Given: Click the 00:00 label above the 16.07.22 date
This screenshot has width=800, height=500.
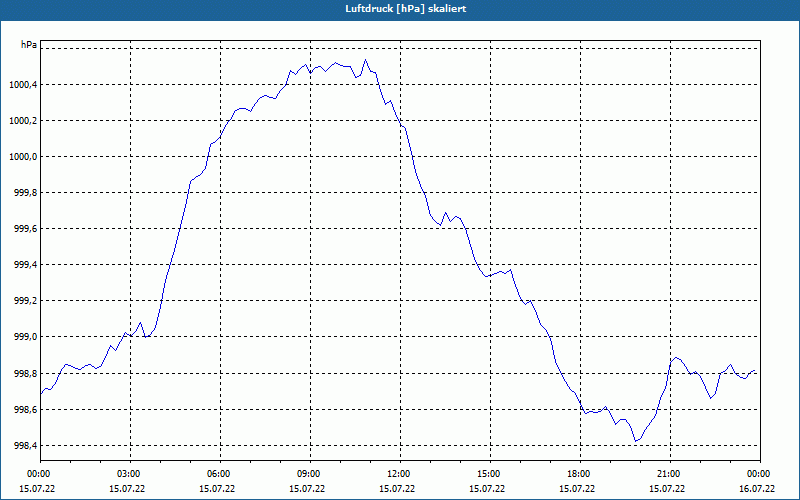Looking at the screenshot, I should point(760,474).
